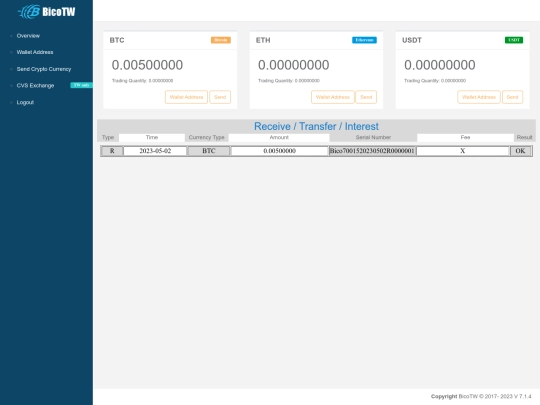Click the Result column header

pos(525,137)
